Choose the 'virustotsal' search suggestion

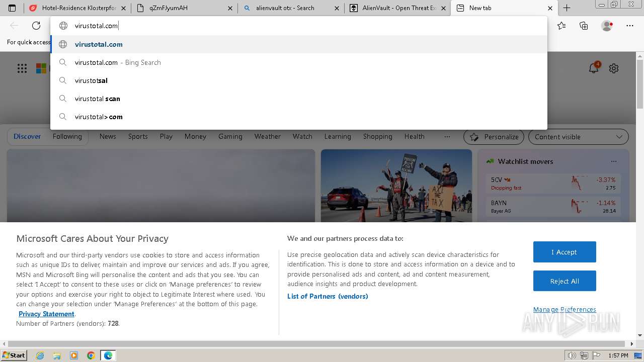click(299, 80)
